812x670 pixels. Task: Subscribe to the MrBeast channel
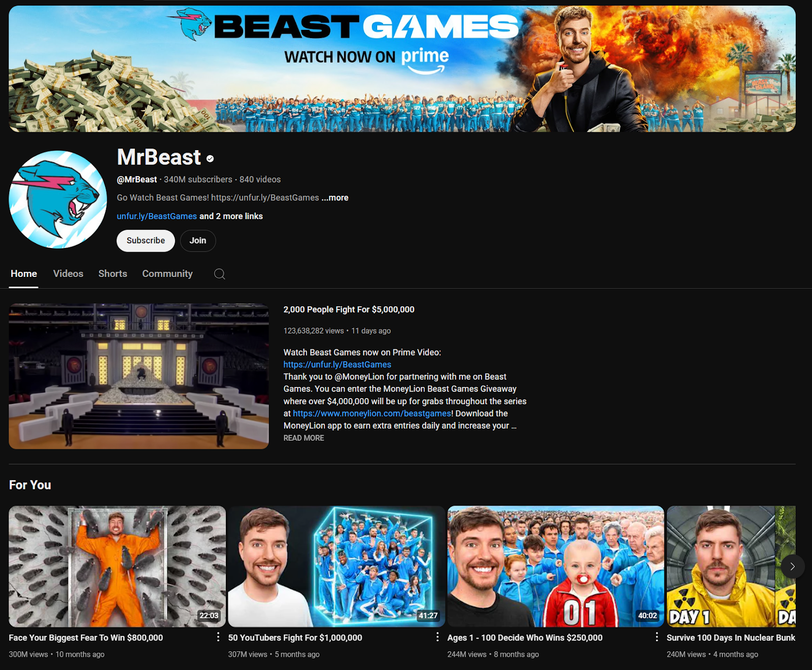pos(146,240)
